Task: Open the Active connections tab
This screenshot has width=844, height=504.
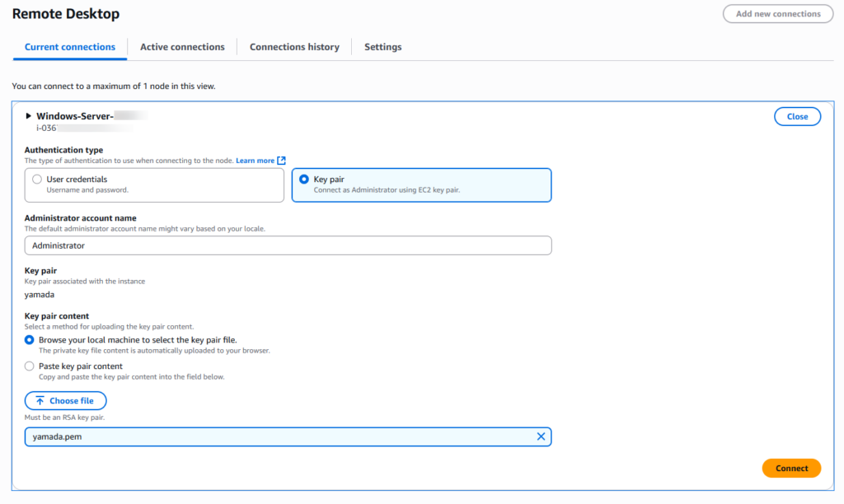Action: [x=182, y=47]
